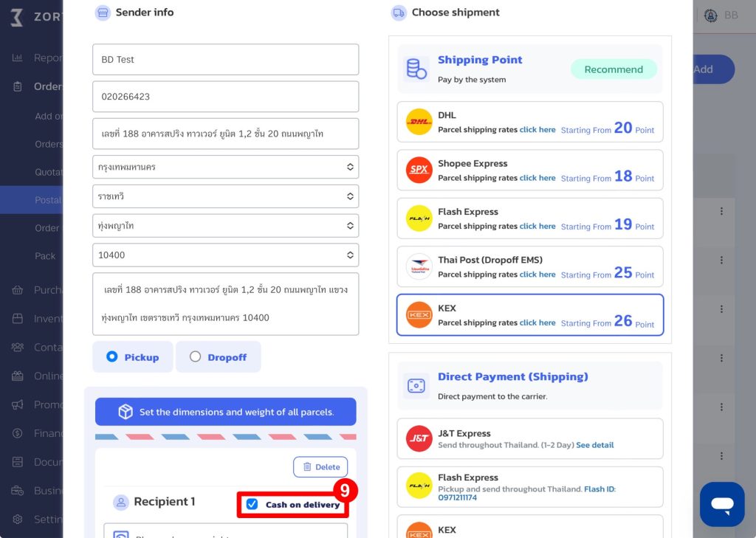Click the Inventory box icon in sidebar
Screen dimensions: 756x538
point(18,319)
